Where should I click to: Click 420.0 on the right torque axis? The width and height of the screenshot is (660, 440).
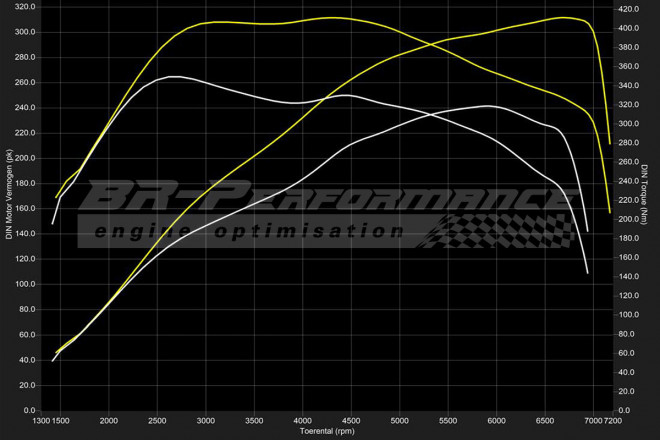[x=628, y=9]
